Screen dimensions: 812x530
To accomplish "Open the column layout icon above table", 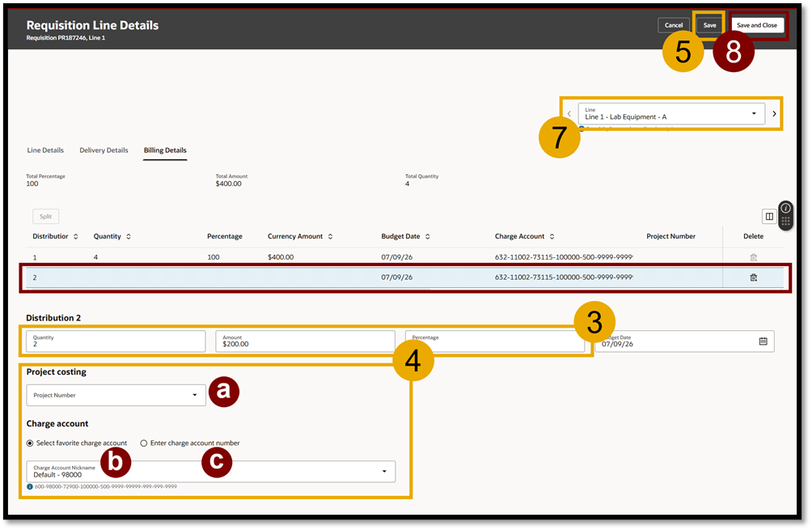I will click(x=769, y=217).
